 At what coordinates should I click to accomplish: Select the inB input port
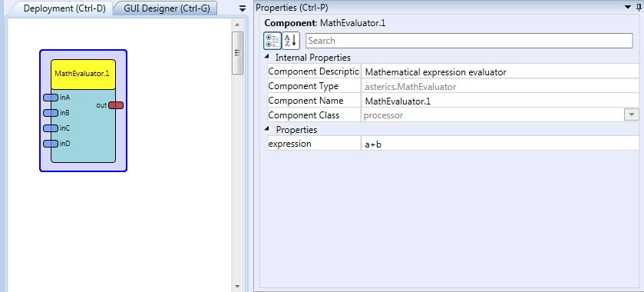point(51,113)
